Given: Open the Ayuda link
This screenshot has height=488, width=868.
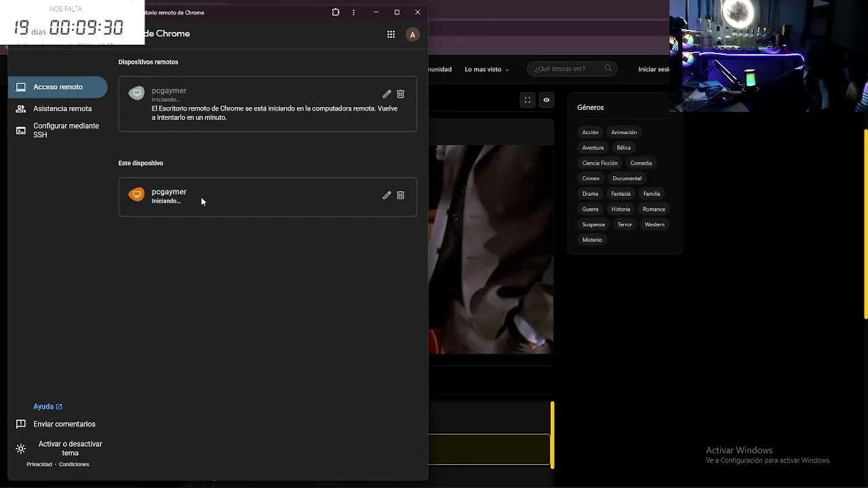Looking at the screenshot, I should (47, 407).
